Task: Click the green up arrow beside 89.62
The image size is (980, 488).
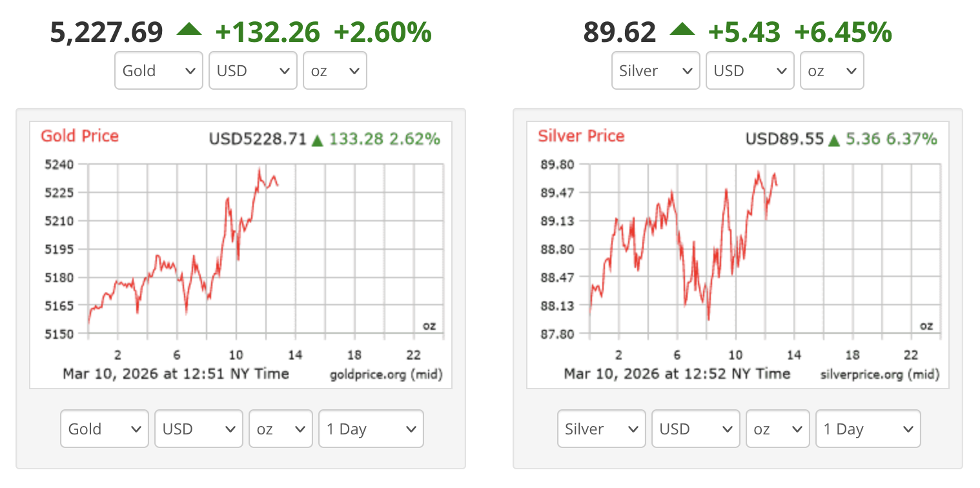Action: (682, 29)
